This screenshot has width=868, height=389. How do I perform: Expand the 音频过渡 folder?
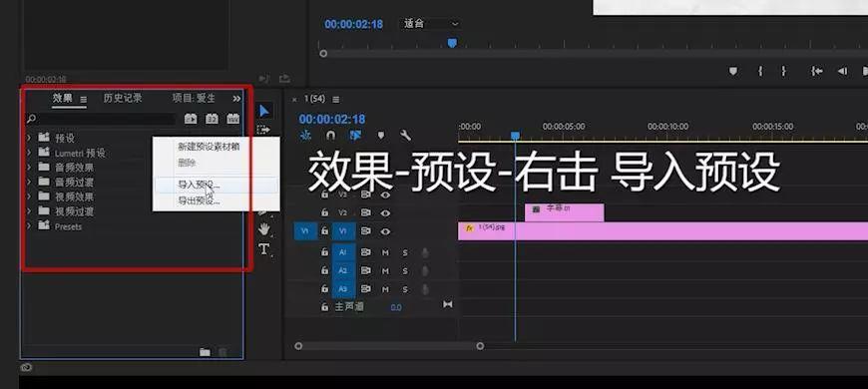(x=29, y=182)
